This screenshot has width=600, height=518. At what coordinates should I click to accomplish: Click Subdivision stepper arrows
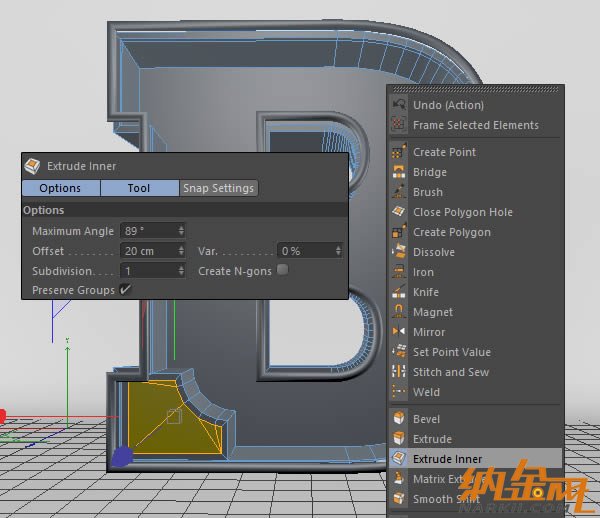pos(181,271)
